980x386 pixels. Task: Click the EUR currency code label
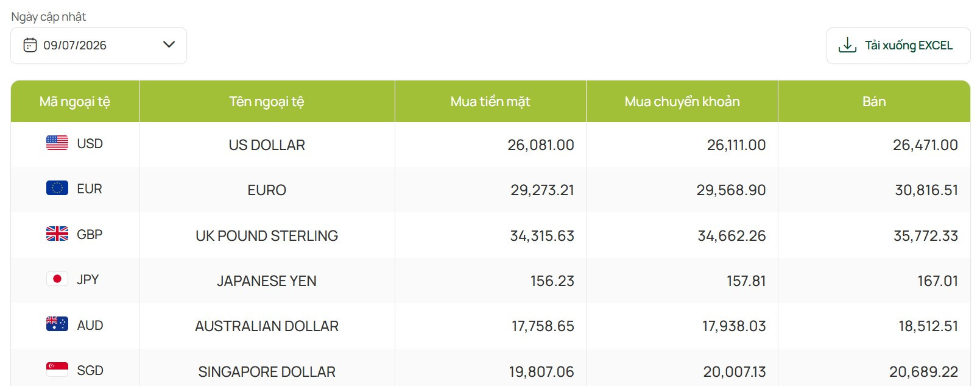click(90, 189)
